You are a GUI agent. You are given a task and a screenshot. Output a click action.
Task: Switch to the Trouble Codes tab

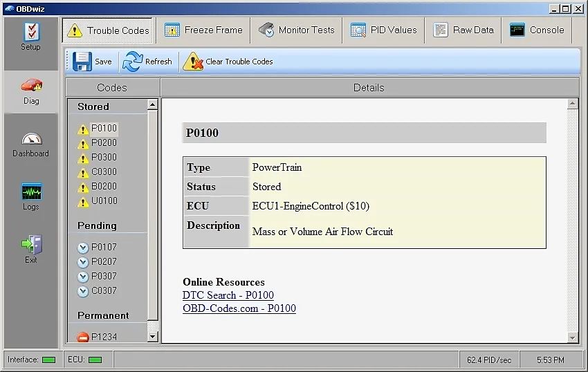coord(108,30)
